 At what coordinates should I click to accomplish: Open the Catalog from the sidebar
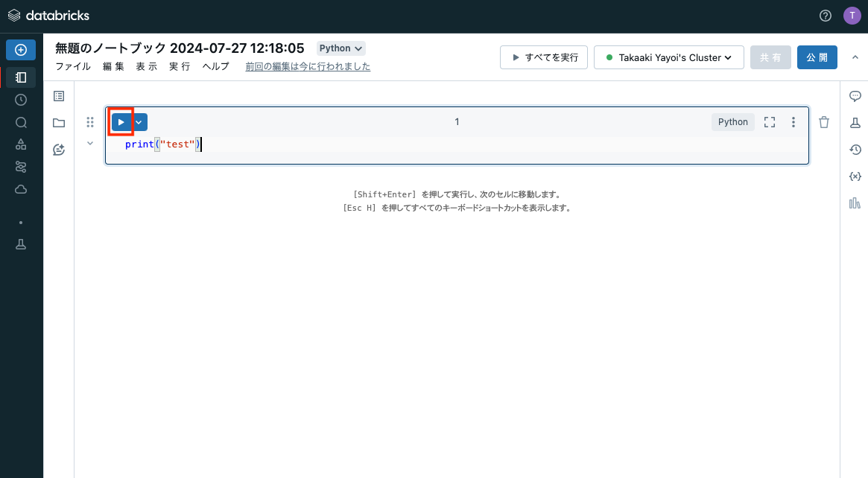tap(20, 144)
